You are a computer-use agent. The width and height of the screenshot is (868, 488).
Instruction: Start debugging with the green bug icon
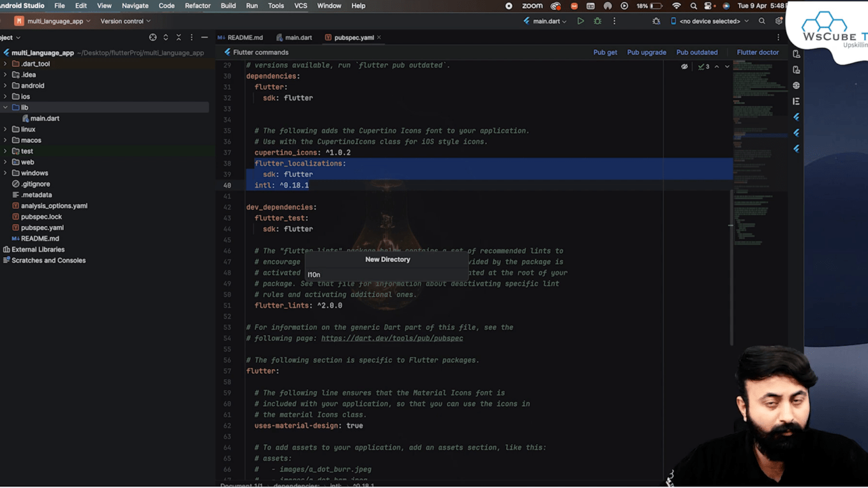click(x=597, y=21)
